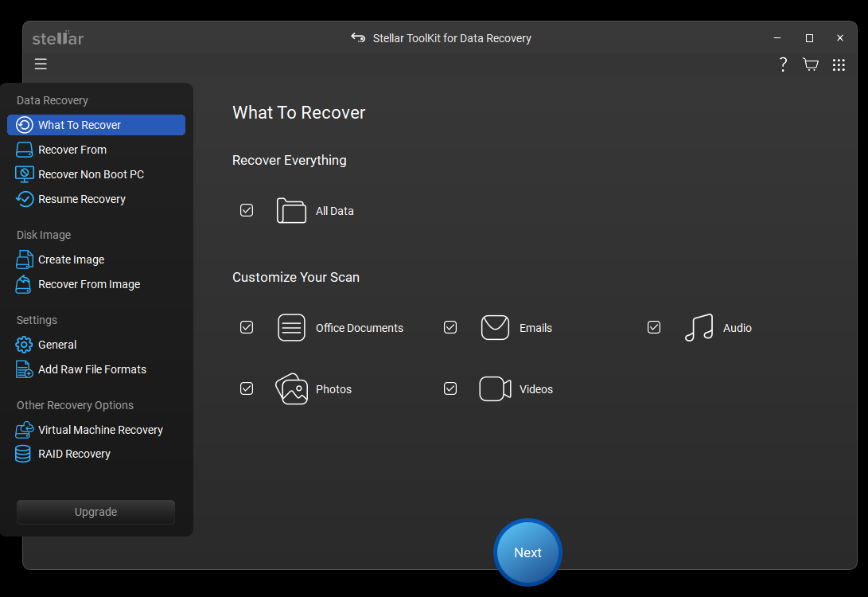868x597 pixels.
Task: Click the All Data label
Action: point(334,211)
